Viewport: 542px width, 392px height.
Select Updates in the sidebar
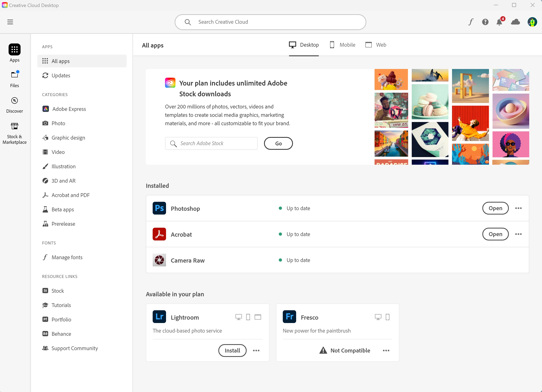(61, 75)
